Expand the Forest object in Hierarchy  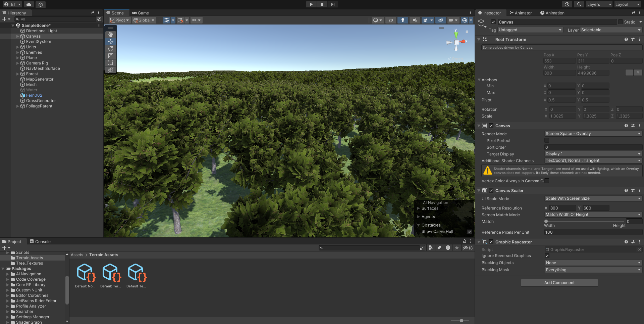click(x=17, y=74)
